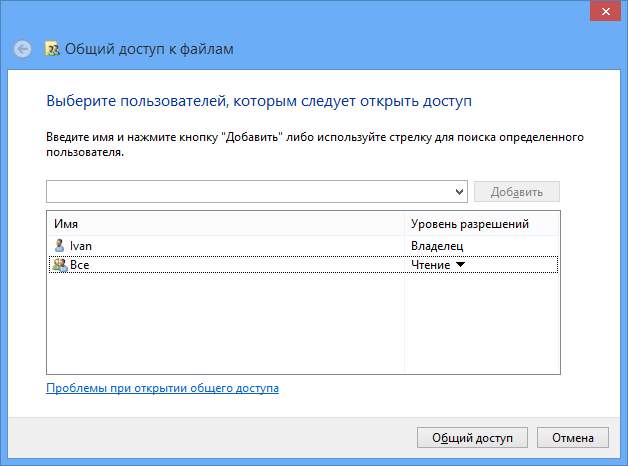Expand the user name combo box arrow
Image resolution: width=628 pixels, height=466 pixels.
pyautogui.click(x=459, y=192)
